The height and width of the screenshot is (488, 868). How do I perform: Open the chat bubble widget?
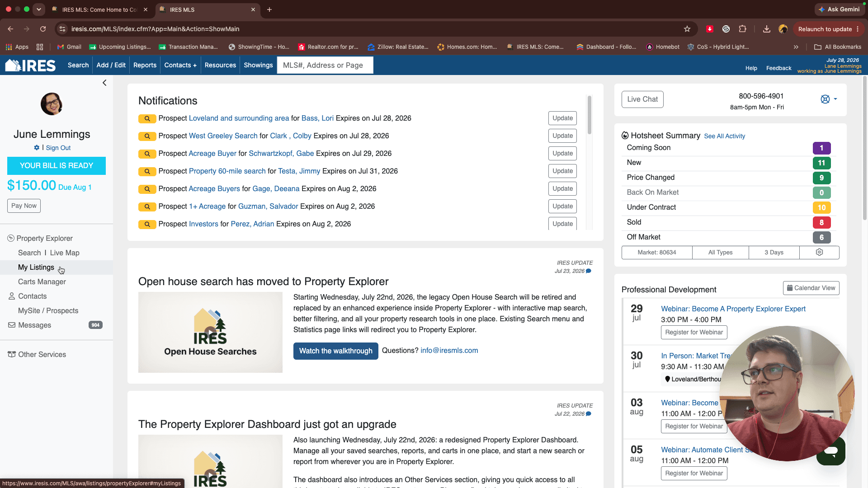(x=831, y=450)
